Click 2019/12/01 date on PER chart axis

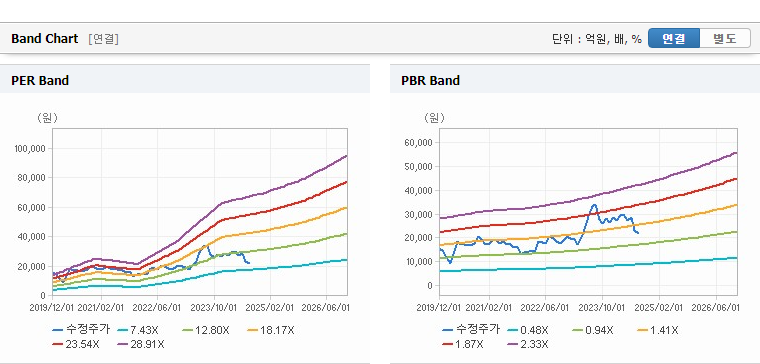pos(52,308)
